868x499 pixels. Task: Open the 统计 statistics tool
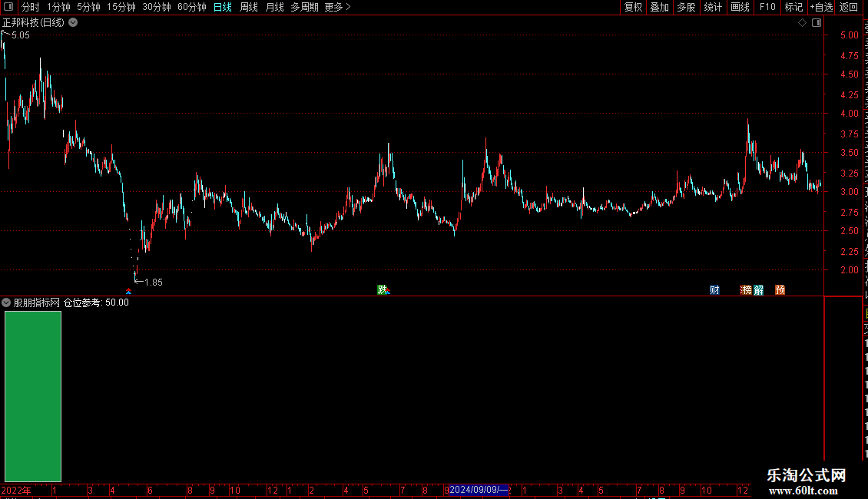pyautogui.click(x=713, y=7)
